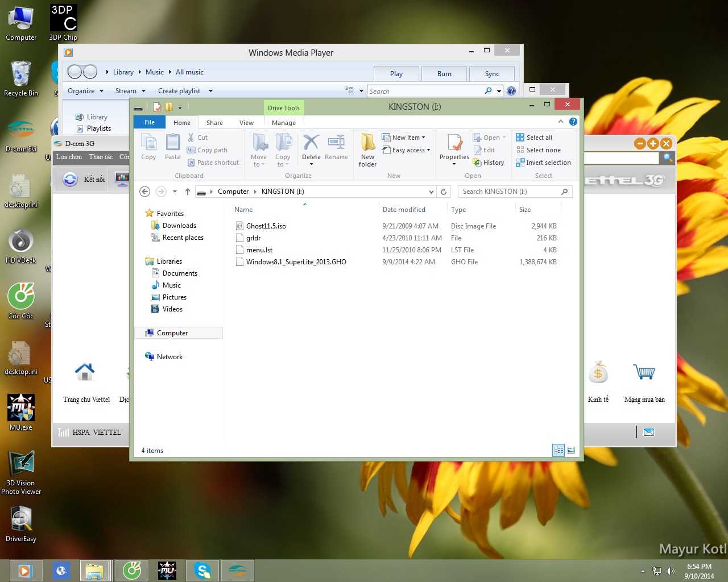Click the Kinh tế money bag icon
This screenshot has height=582, width=728.
pos(598,373)
